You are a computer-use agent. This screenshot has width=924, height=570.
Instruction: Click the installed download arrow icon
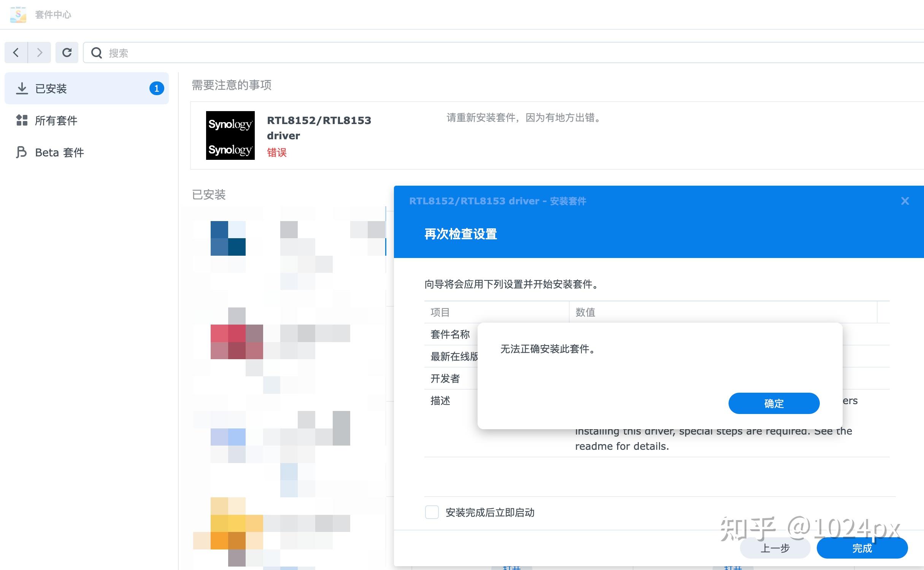22,88
